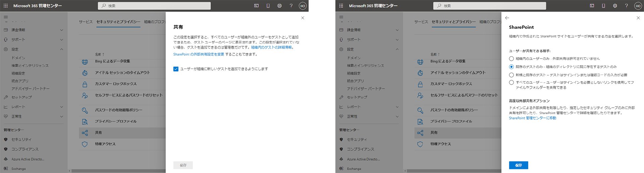
Task: Select セキュリティとプライバシー tab in 共有 panel window
Action: tap(118, 22)
